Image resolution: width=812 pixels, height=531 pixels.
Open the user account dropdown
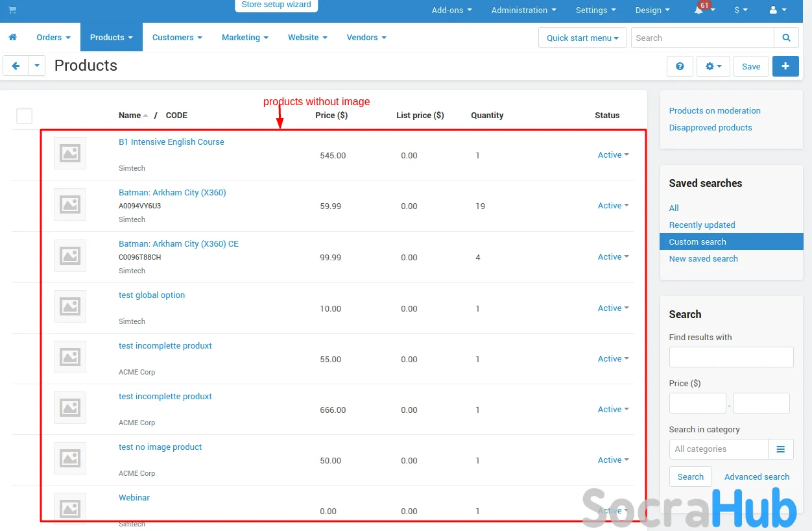pyautogui.click(x=778, y=10)
